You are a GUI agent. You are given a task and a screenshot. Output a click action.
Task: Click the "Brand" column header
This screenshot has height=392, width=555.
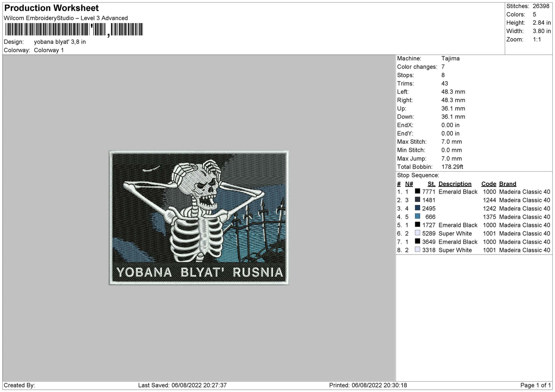(508, 184)
